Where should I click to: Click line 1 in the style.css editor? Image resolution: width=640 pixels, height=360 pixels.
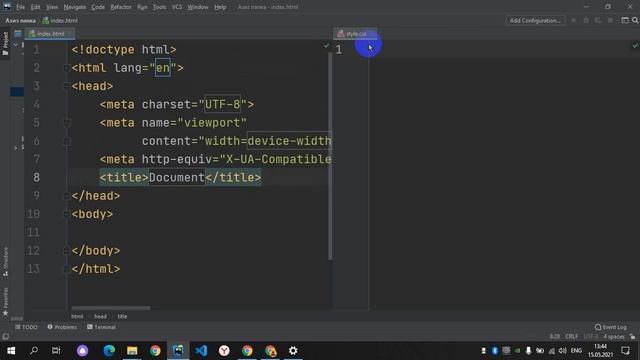pos(504,49)
